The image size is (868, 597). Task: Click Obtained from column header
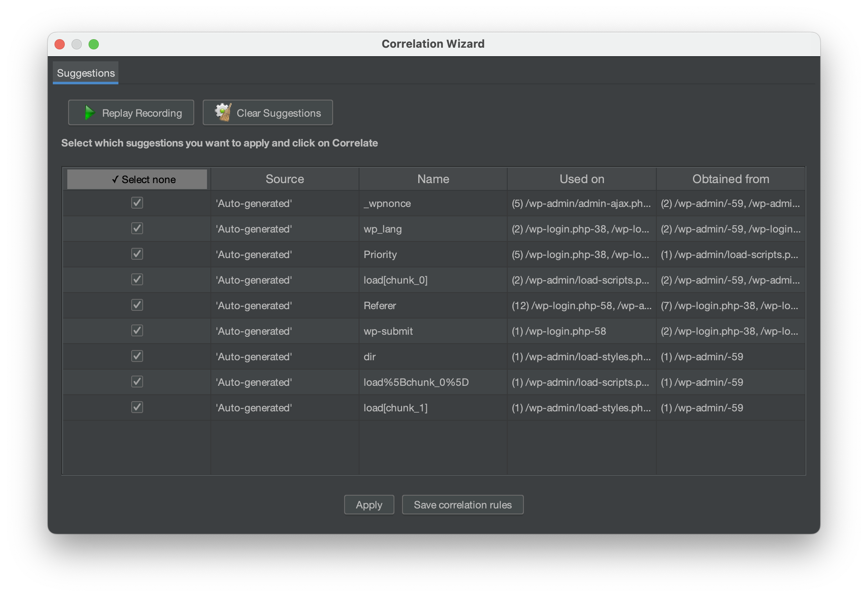731,179
